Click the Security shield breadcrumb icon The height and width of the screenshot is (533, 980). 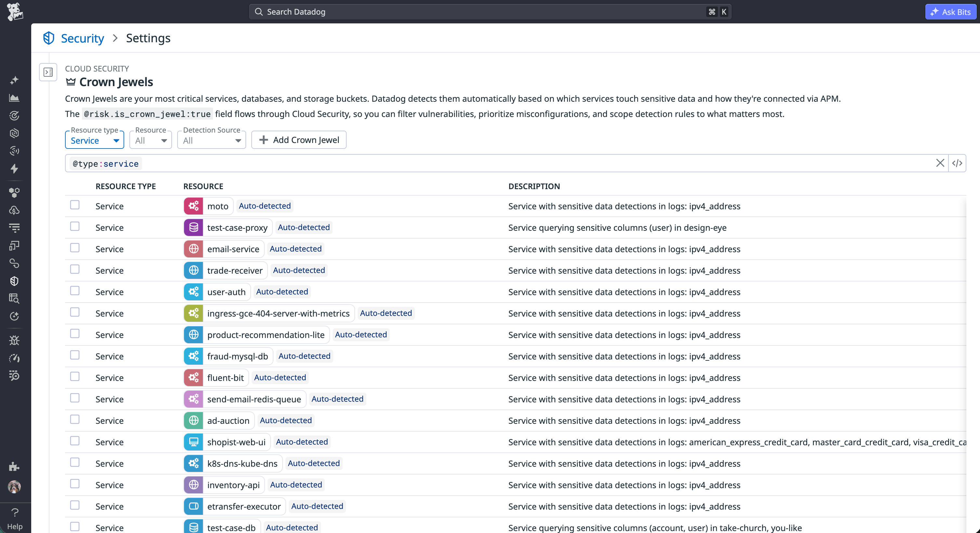[49, 38]
